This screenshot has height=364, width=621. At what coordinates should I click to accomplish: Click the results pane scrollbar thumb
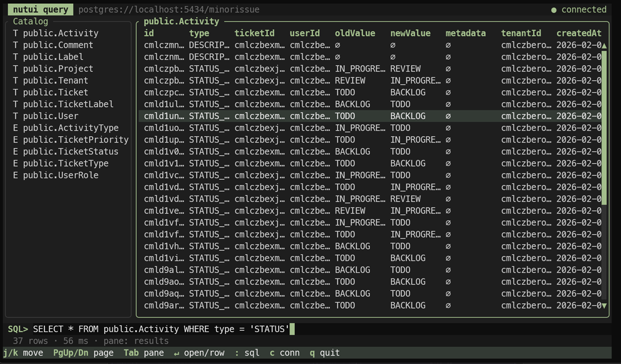604,128
